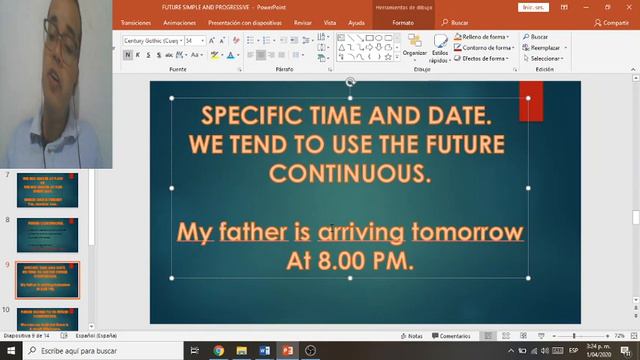
Task: Toggle underline (S) formatting
Action: (148, 55)
